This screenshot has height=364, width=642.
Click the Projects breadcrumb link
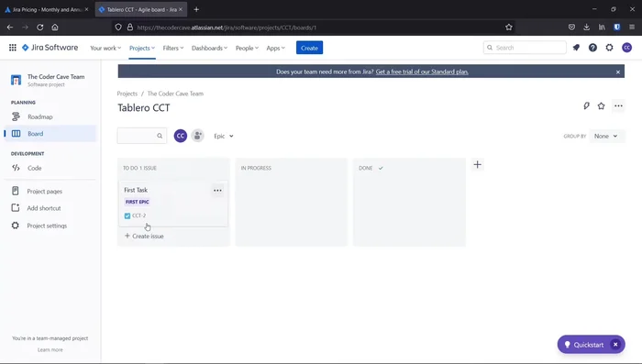pos(127,94)
